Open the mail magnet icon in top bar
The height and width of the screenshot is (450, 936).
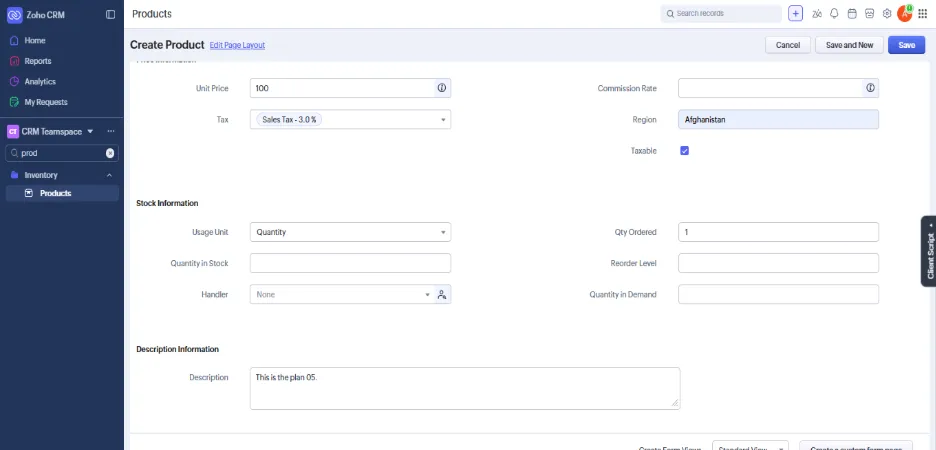[x=870, y=14]
